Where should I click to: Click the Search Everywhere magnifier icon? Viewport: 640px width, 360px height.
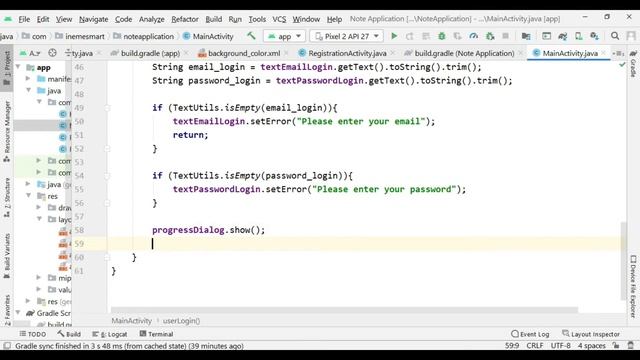tap(615, 36)
